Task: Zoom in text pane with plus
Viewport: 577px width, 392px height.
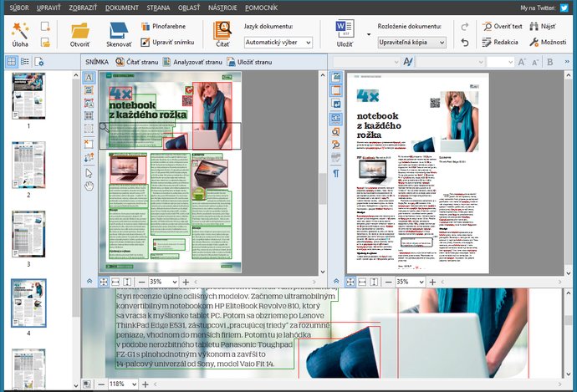Action: tap(433, 282)
